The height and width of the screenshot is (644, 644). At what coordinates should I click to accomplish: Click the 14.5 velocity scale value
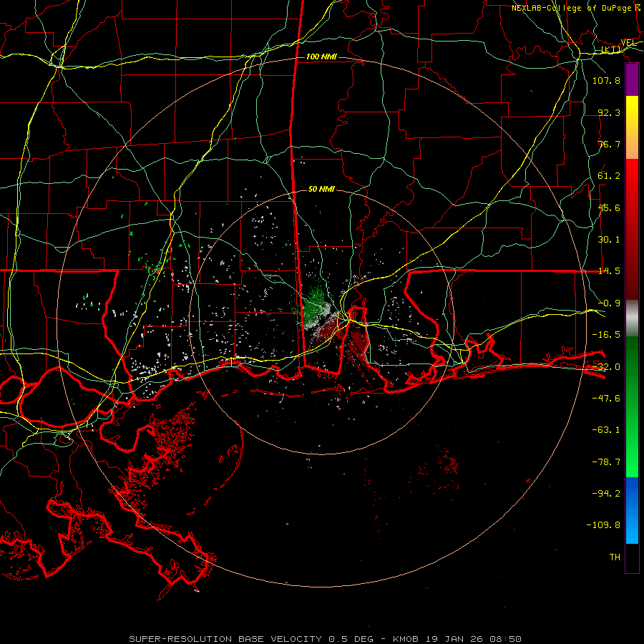609,271
